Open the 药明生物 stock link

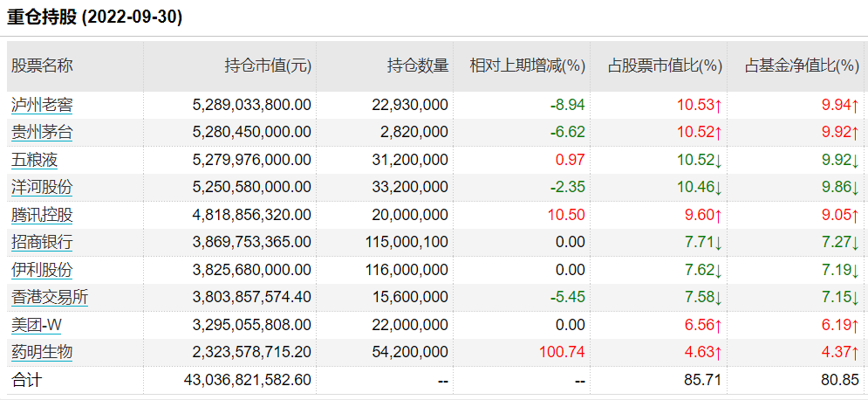[42, 353]
